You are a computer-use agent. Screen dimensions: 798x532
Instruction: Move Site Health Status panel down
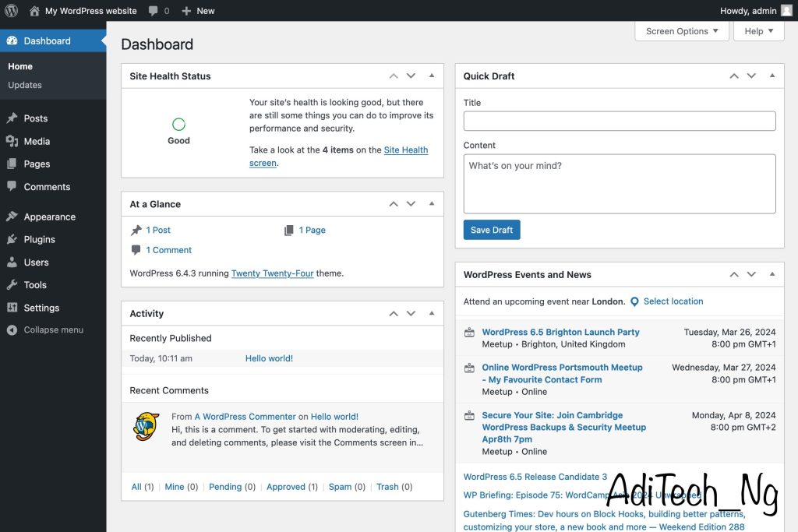click(411, 76)
